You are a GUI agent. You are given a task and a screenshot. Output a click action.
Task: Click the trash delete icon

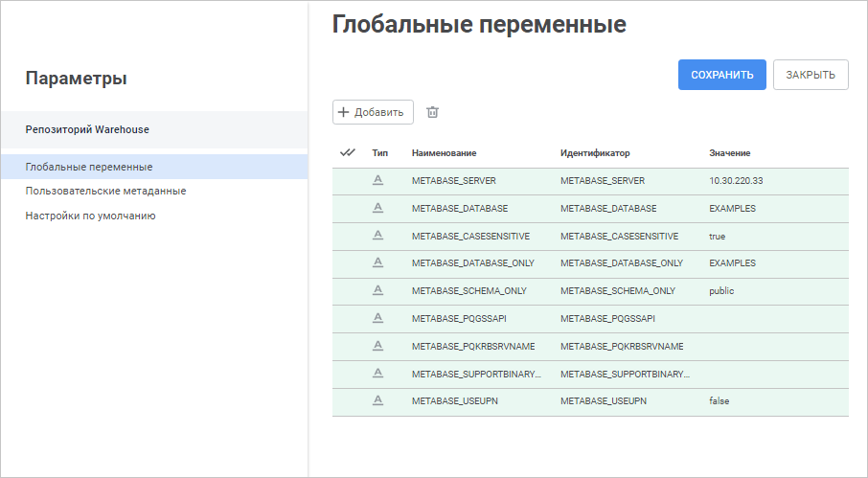(x=432, y=112)
